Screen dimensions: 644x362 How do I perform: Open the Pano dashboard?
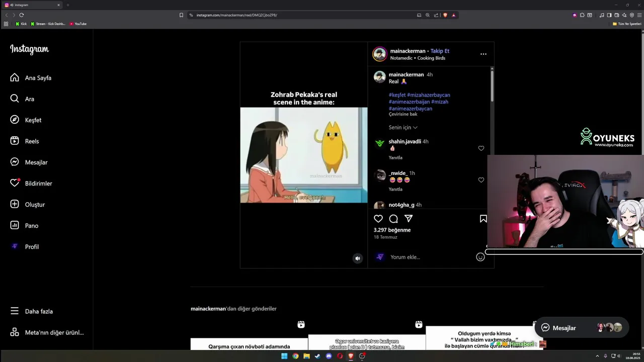(25, 226)
